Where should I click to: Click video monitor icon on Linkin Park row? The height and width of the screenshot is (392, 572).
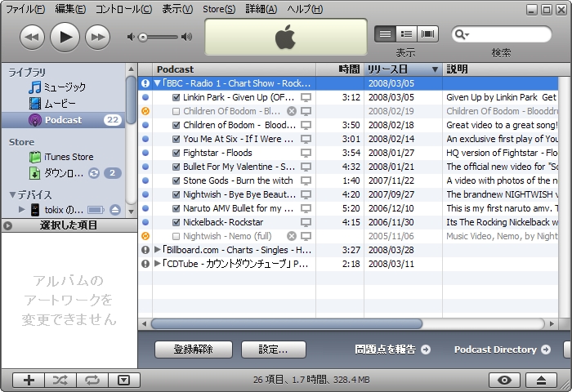pos(306,97)
